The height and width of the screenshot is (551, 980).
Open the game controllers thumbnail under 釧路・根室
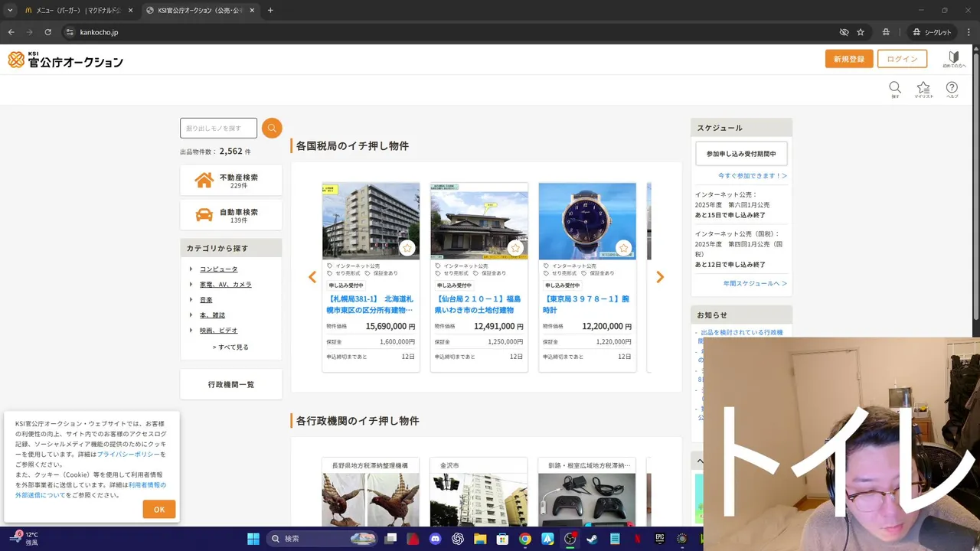point(586,500)
